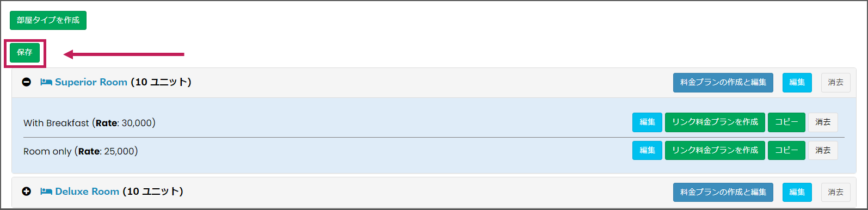Expand the Deluxe Room plus icon
This screenshot has height=210, width=868.
[26, 192]
